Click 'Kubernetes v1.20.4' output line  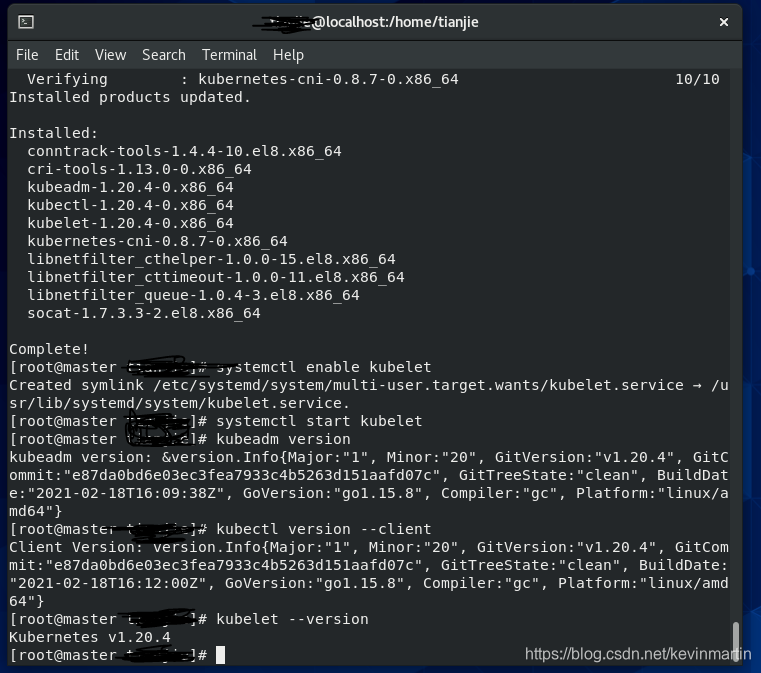[90, 637]
